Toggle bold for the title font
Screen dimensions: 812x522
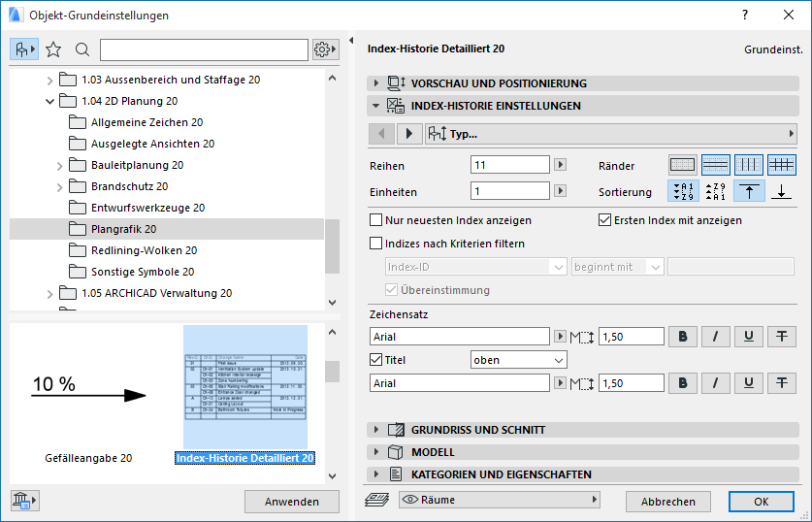pyautogui.click(x=683, y=383)
